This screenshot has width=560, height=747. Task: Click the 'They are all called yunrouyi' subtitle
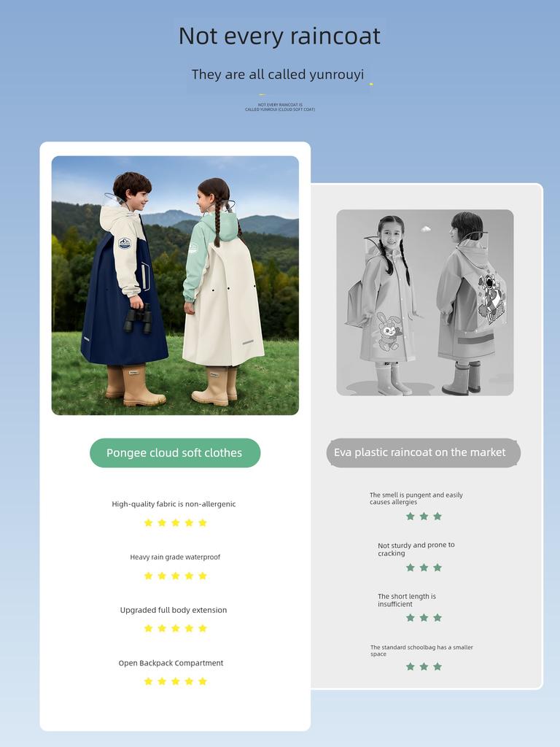(278, 75)
